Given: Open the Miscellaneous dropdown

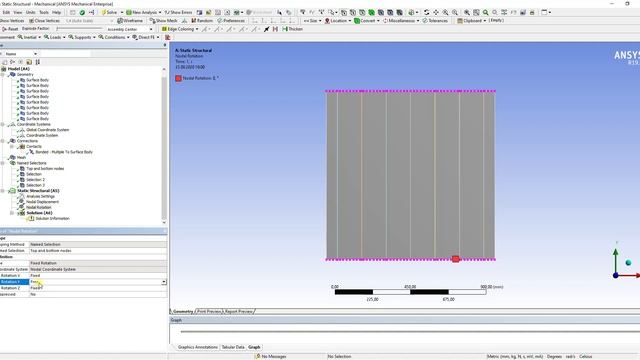Looking at the screenshot, I should pyautogui.click(x=401, y=20).
